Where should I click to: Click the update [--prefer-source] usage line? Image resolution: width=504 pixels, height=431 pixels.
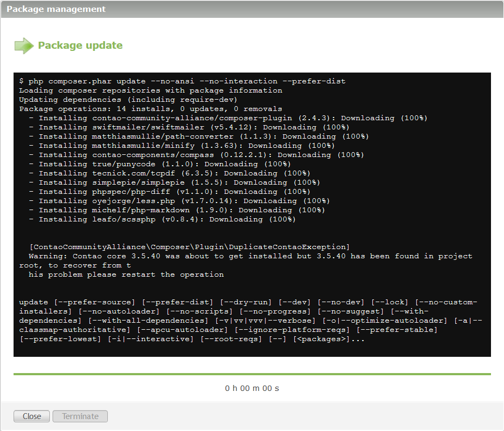click(248, 302)
